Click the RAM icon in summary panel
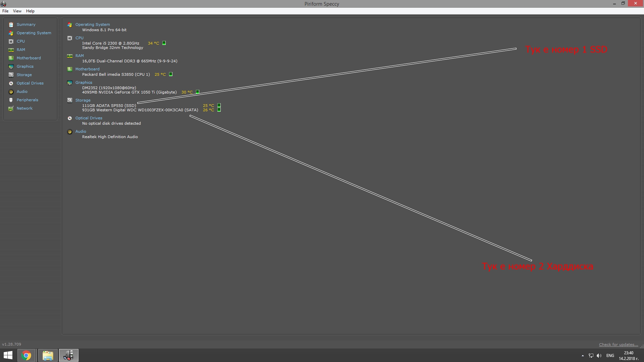Image resolution: width=644 pixels, height=362 pixels. (70, 56)
